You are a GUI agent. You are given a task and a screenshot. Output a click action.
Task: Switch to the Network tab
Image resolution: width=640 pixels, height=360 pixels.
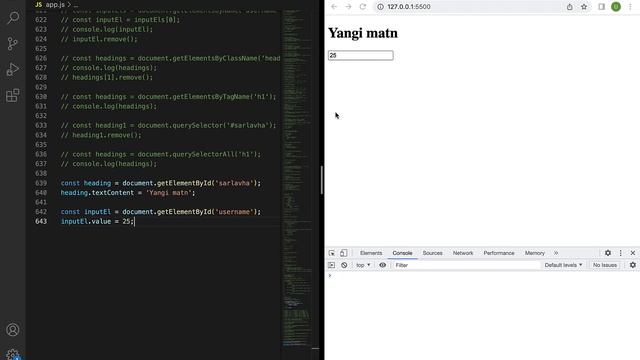coord(463,253)
